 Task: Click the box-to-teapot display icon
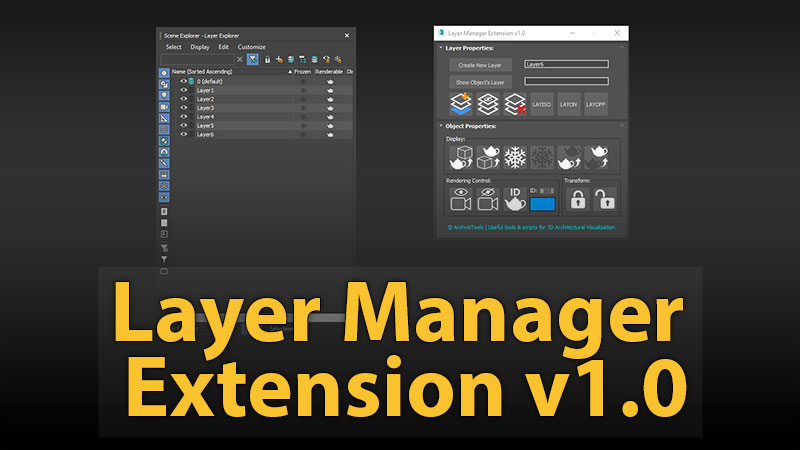461,157
